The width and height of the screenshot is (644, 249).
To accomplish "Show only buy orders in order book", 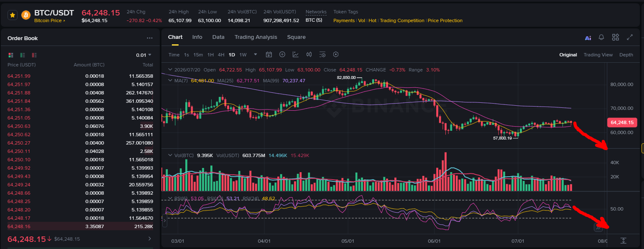I will coord(22,55).
